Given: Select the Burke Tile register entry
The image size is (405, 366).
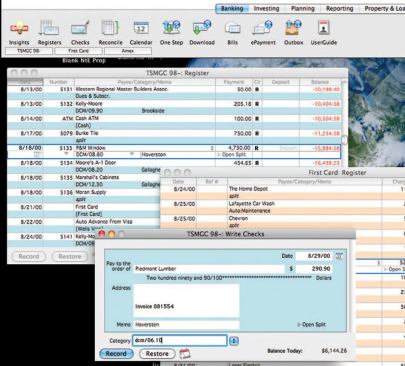Looking at the screenshot, I should click(x=87, y=133).
